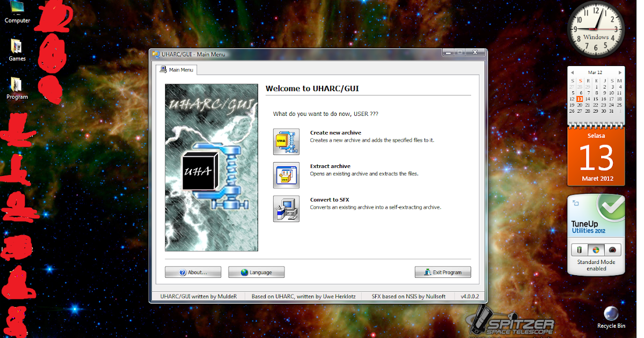
Task: Enable TuneUp Turbo Mode gauge icon
Action: (612, 250)
